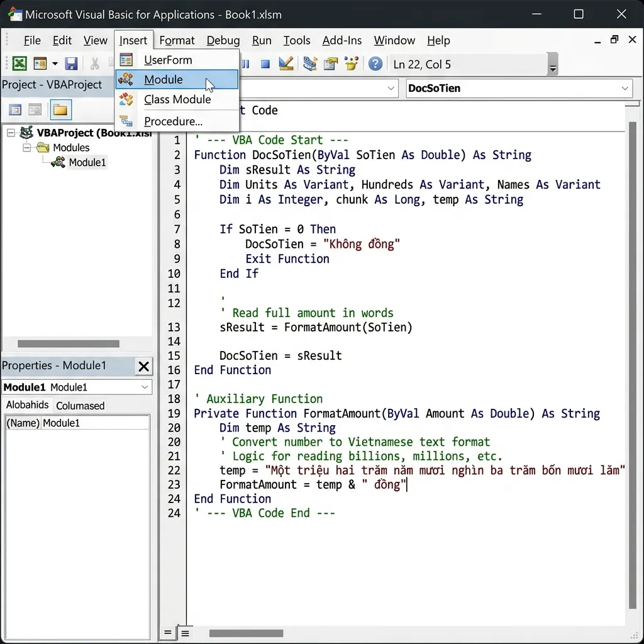Viewport: 644px width, 644px height.
Task: Choose Module from the Insert menu
Action: coord(177,80)
